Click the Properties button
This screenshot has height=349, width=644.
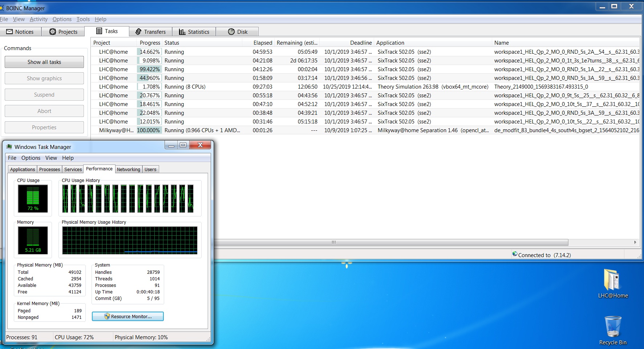(x=44, y=127)
